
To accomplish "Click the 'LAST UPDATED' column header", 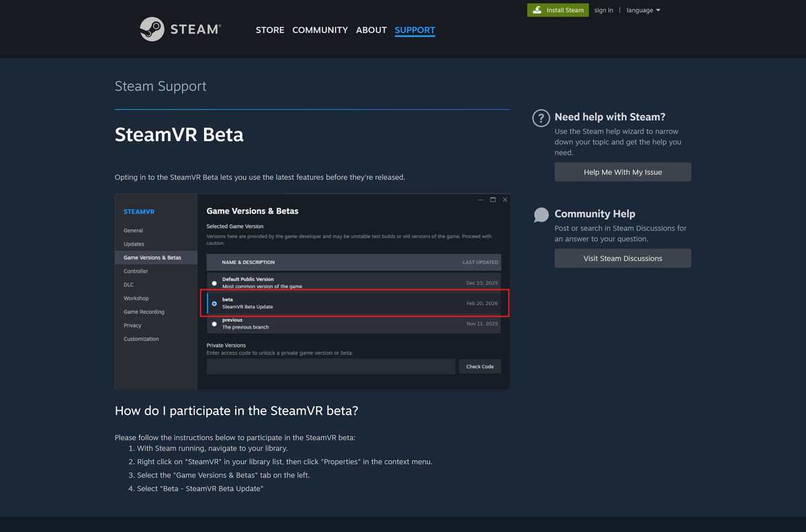I will pyautogui.click(x=480, y=262).
